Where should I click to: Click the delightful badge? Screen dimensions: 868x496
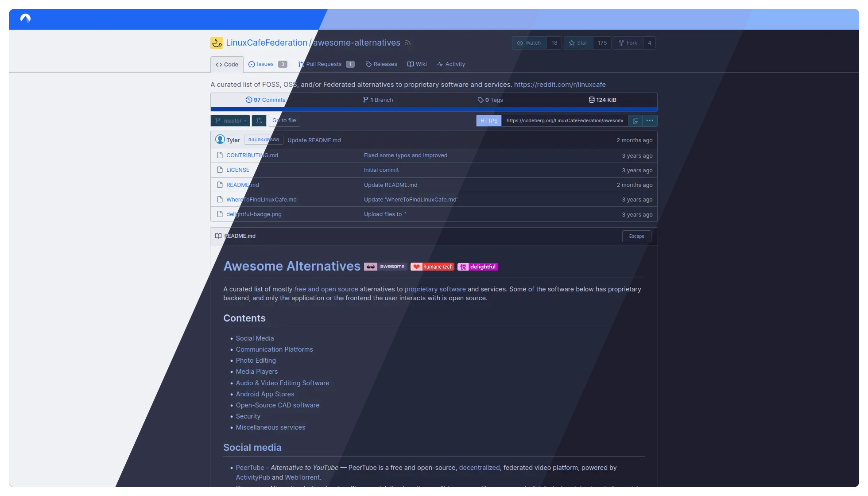tap(478, 267)
